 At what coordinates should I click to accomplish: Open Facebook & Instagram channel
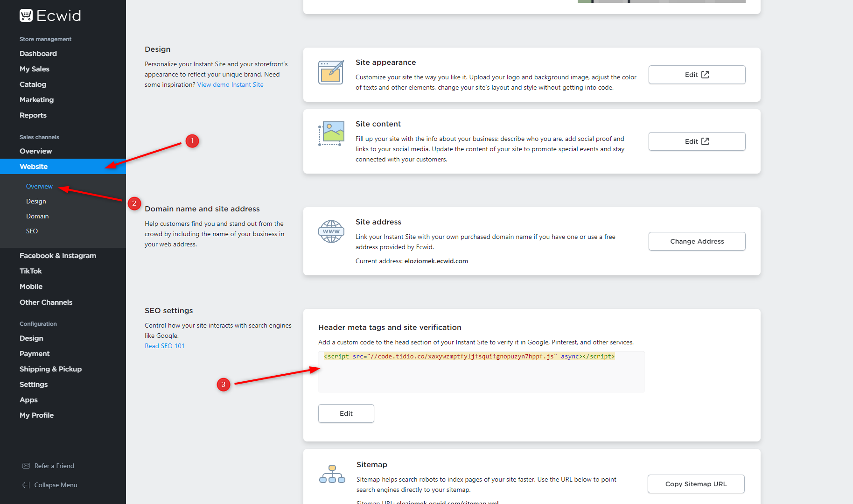[x=58, y=256]
